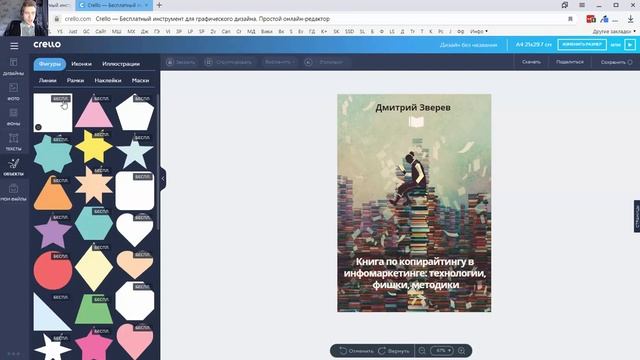This screenshot has width=640, height=360.
Task: Bookmark this page with the star icon
Action: tap(570, 19)
